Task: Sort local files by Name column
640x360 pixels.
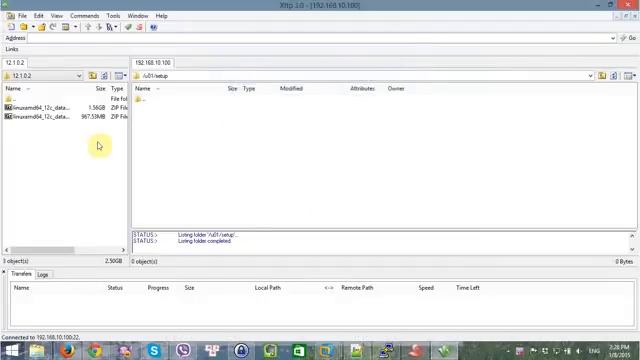Action: click(x=13, y=89)
